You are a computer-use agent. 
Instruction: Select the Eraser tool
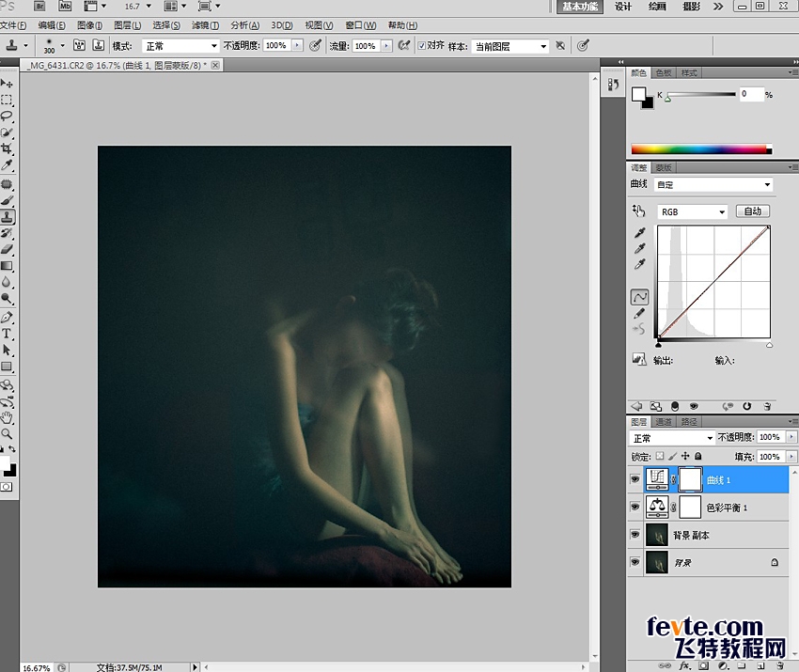tap(7, 249)
